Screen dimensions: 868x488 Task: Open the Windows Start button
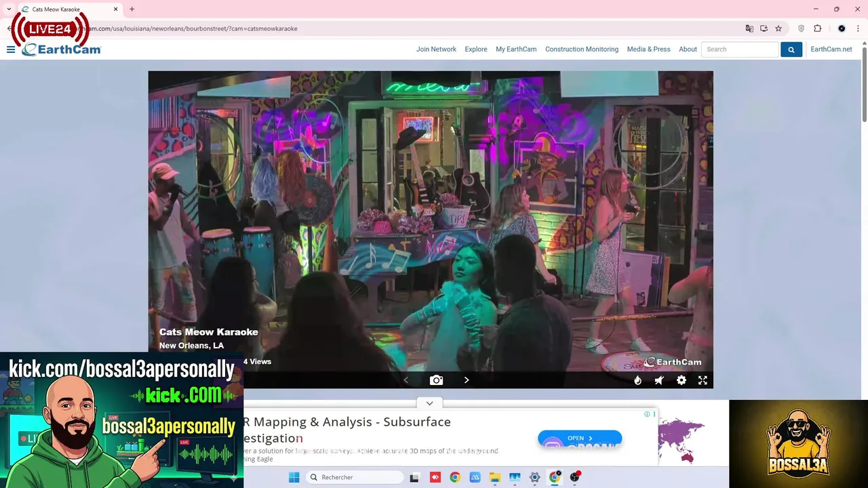point(294,477)
